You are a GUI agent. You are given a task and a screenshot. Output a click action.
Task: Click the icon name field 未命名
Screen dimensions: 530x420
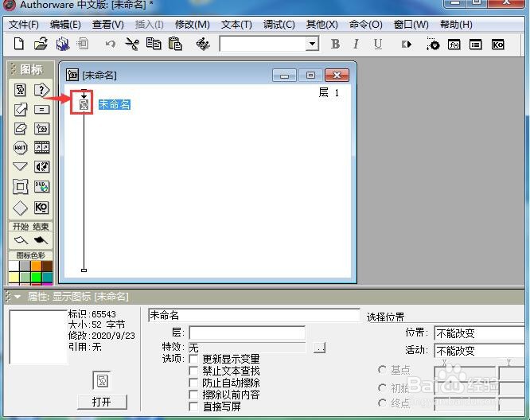tap(254, 315)
